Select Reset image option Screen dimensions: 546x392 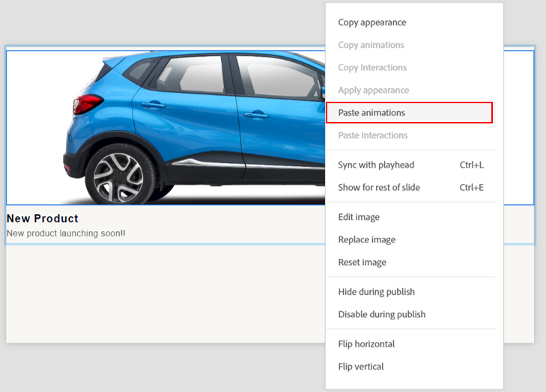click(362, 263)
